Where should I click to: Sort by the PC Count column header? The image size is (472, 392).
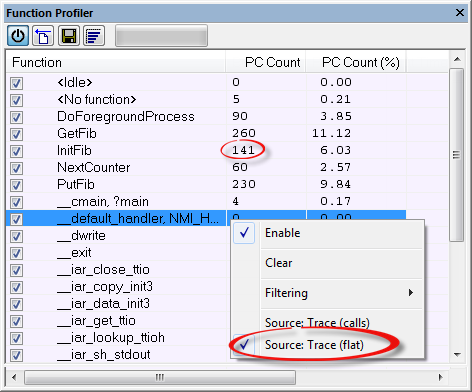(x=266, y=62)
